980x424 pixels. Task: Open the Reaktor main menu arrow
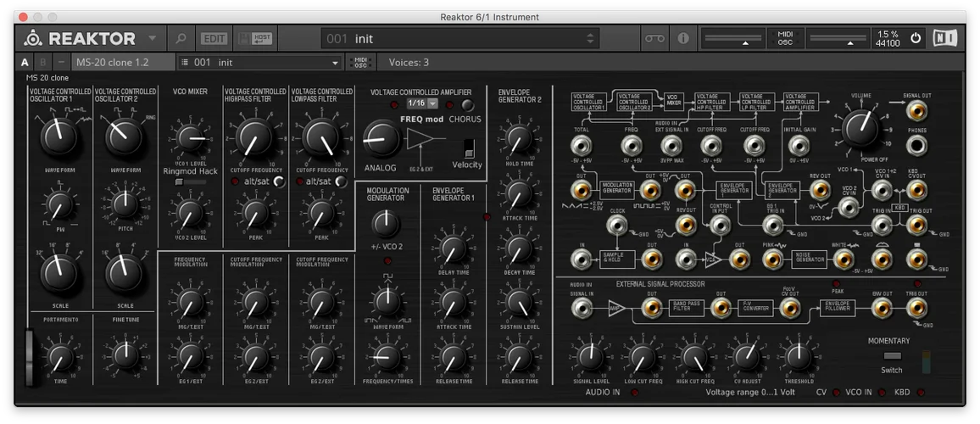tap(152, 38)
